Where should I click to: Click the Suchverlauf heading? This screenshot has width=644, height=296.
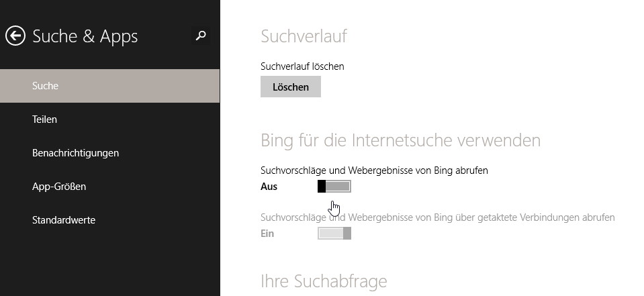tap(304, 36)
